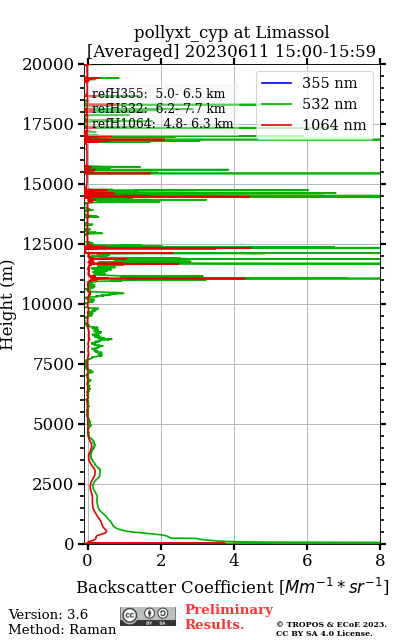Click the share-alike circular arrow icon
This screenshot has height=640, width=400.
coord(163,613)
